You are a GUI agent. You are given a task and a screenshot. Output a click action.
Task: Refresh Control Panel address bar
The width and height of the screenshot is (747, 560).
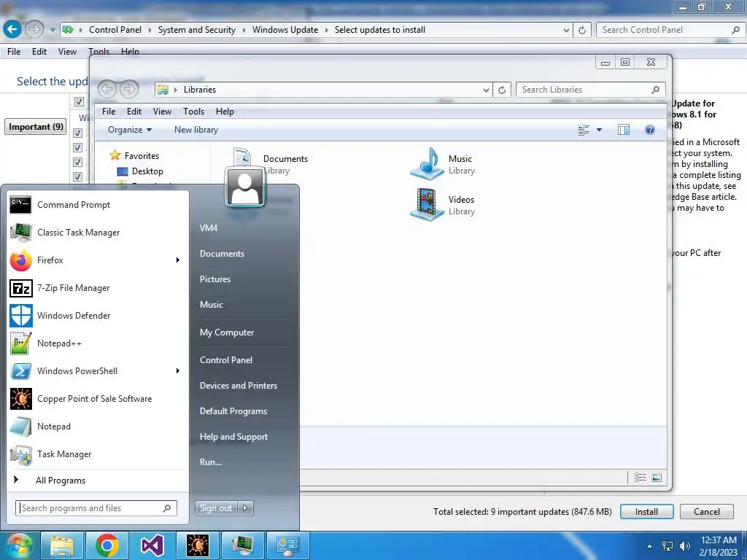582,30
